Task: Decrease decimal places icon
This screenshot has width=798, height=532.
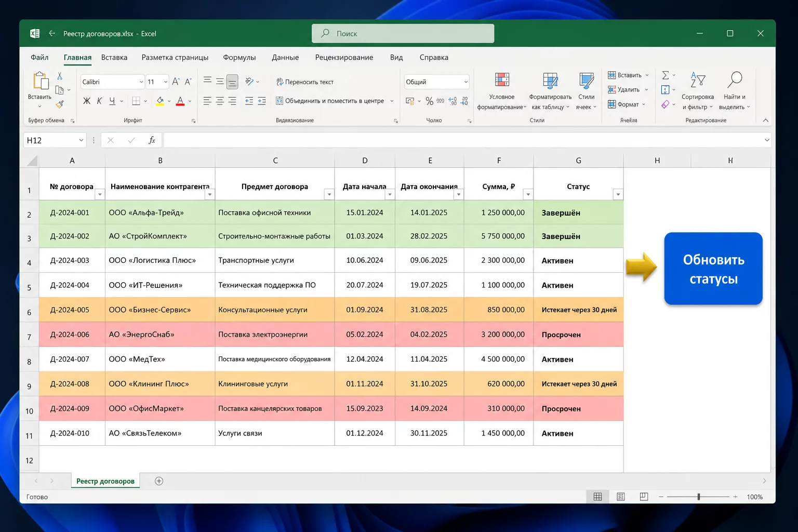Action: (464, 101)
